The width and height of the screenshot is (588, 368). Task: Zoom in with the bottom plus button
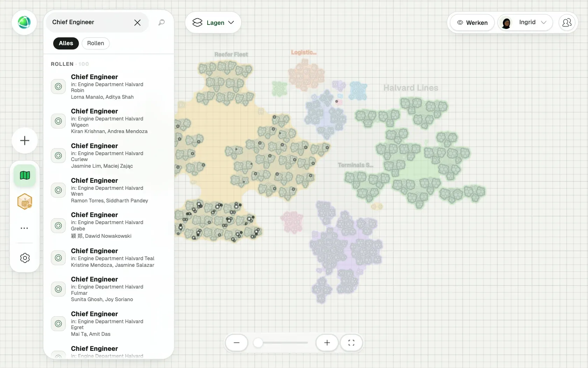tap(327, 343)
